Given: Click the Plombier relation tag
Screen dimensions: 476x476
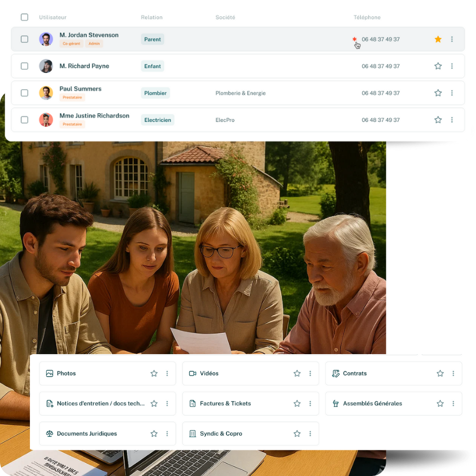Looking at the screenshot, I should (155, 93).
